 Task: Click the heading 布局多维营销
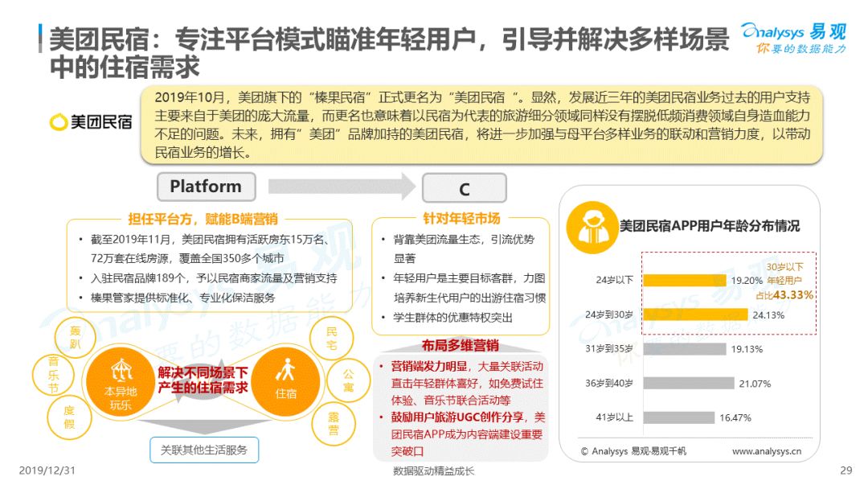tap(460, 346)
